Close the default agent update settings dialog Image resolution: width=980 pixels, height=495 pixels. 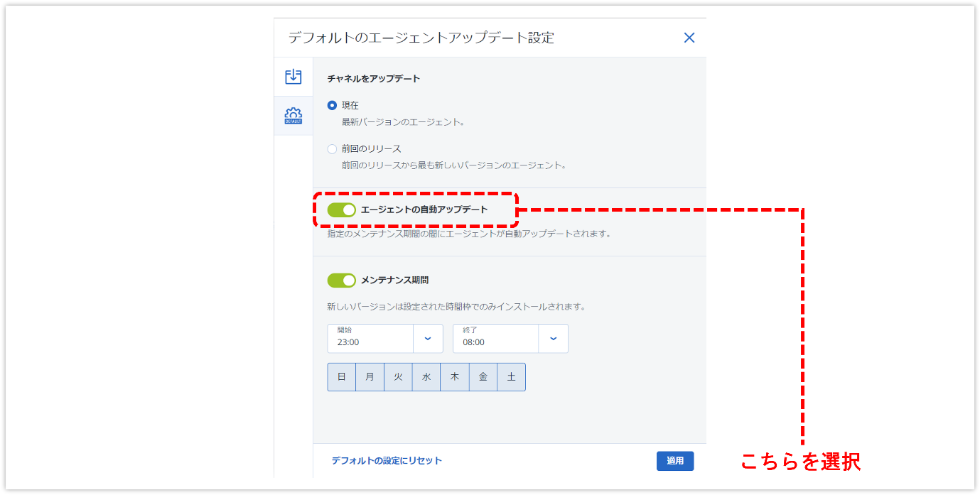click(689, 38)
